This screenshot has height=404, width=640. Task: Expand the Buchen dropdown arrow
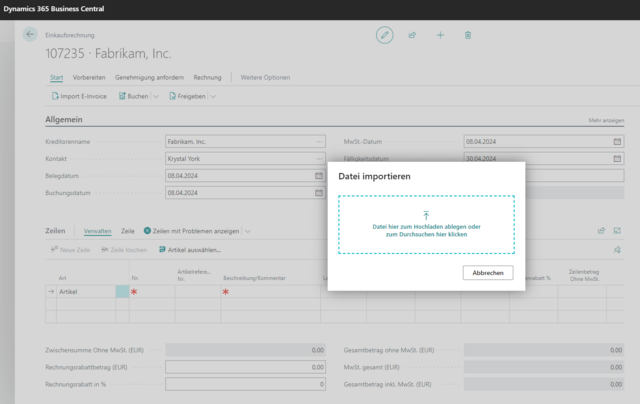coord(156,97)
